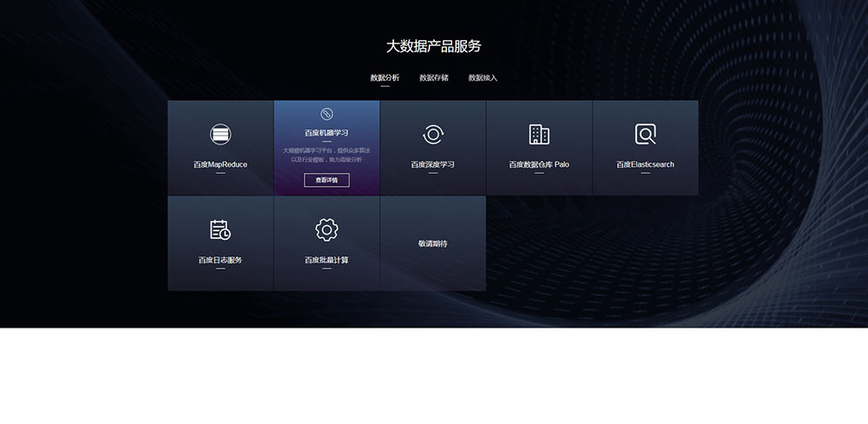Viewport: 868px width, 424px height.
Task: Switch to the 数据存储 tab
Action: [434, 77]
